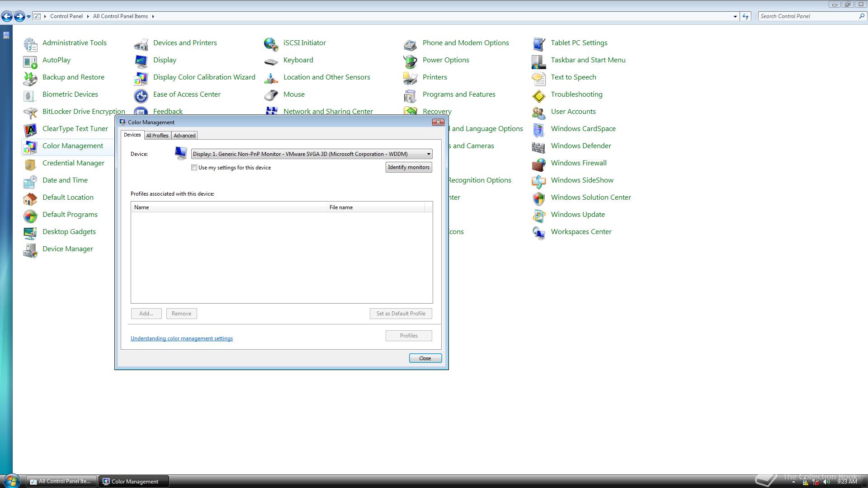Expand the Control Panel breadcrumb arrow
Screen dimensions: 868x488
(x=88, y=16)
